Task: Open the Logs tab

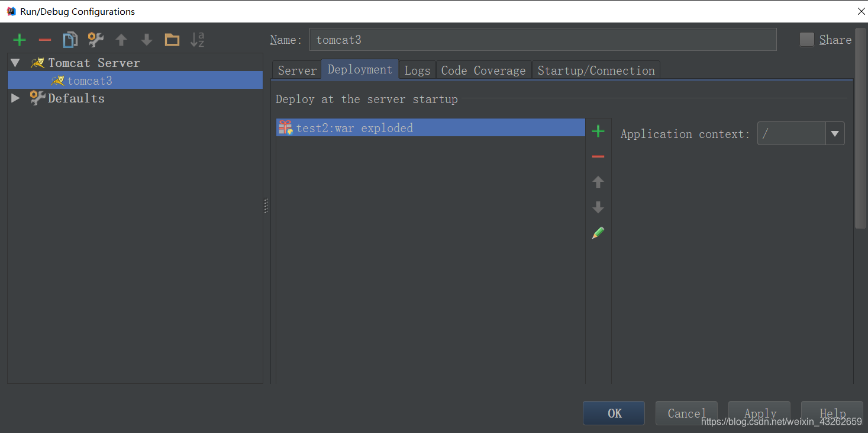Action: click(417, 70)
